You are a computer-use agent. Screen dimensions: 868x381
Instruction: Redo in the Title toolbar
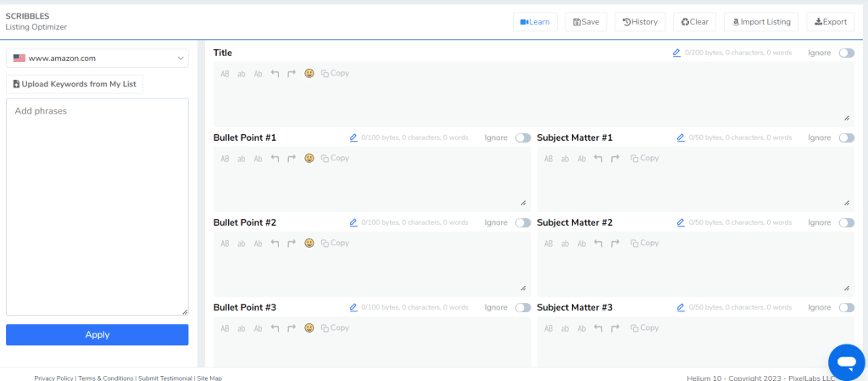pyautogui.click(x=292, y=73)
